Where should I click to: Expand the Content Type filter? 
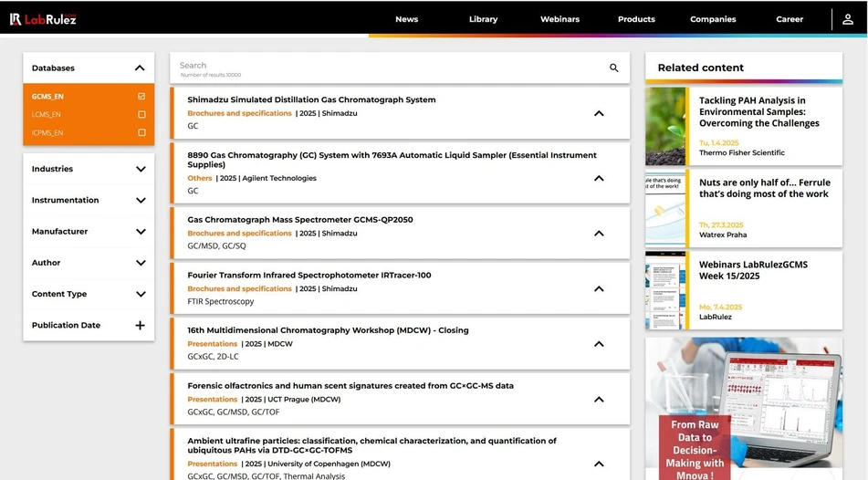(141, 294)
